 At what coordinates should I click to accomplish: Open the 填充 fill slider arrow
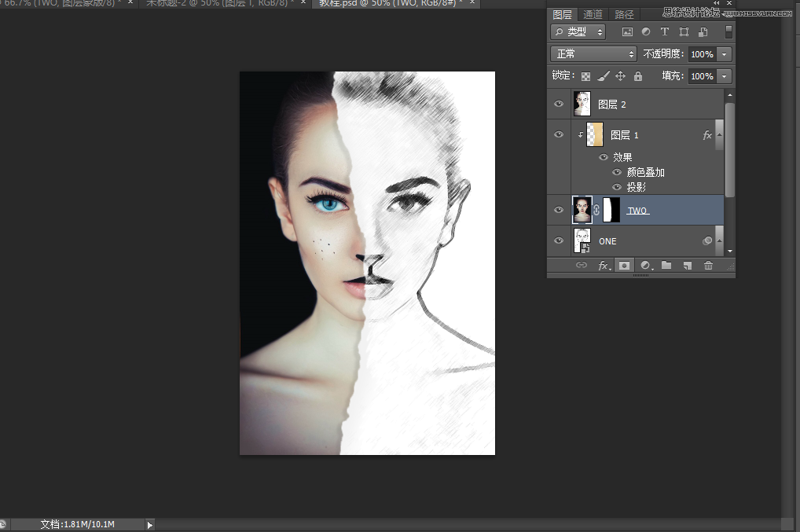pyautogui.click(x=724, y=76)
